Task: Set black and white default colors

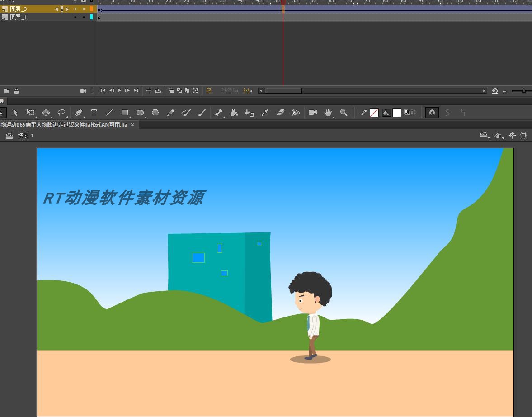Action: [x=407, y=112]
